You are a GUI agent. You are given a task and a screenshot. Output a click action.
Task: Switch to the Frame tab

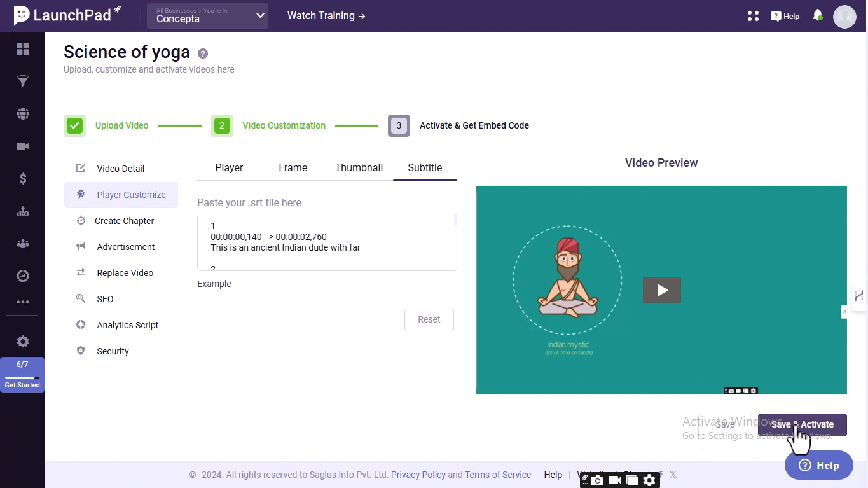point(293,167)
